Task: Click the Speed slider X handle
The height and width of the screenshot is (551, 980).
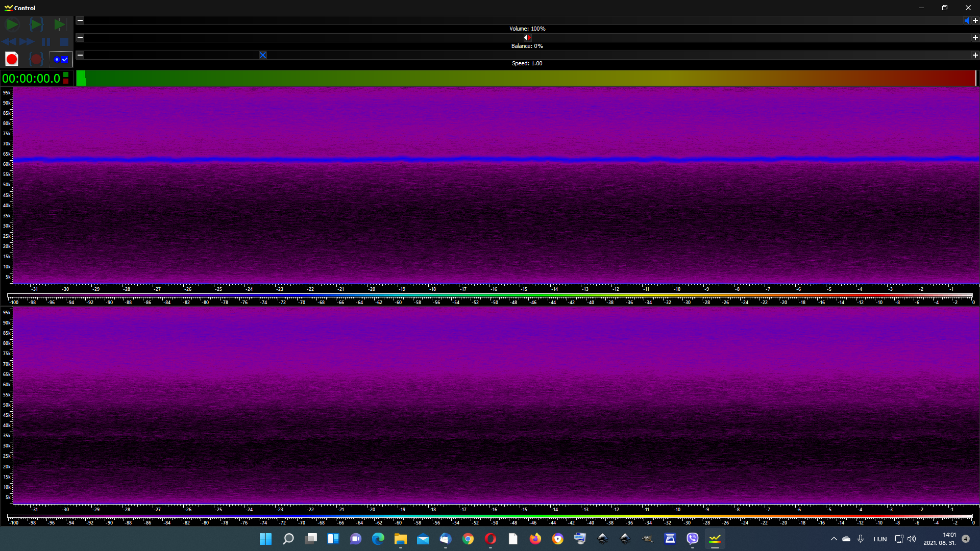Action: click(263, 55)
